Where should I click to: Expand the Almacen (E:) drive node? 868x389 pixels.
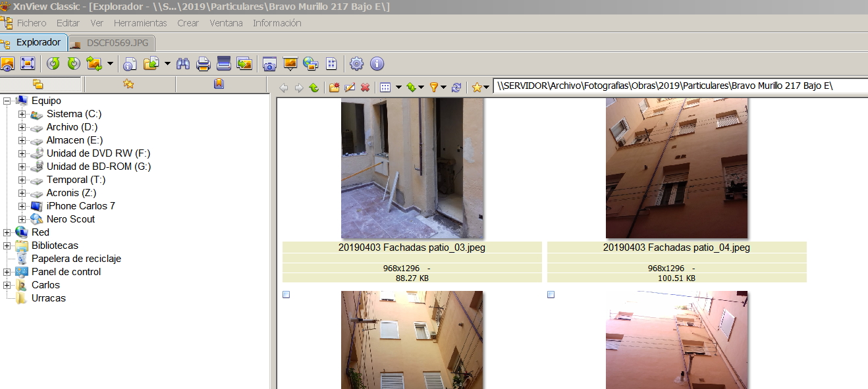click(x=22, y=140)
